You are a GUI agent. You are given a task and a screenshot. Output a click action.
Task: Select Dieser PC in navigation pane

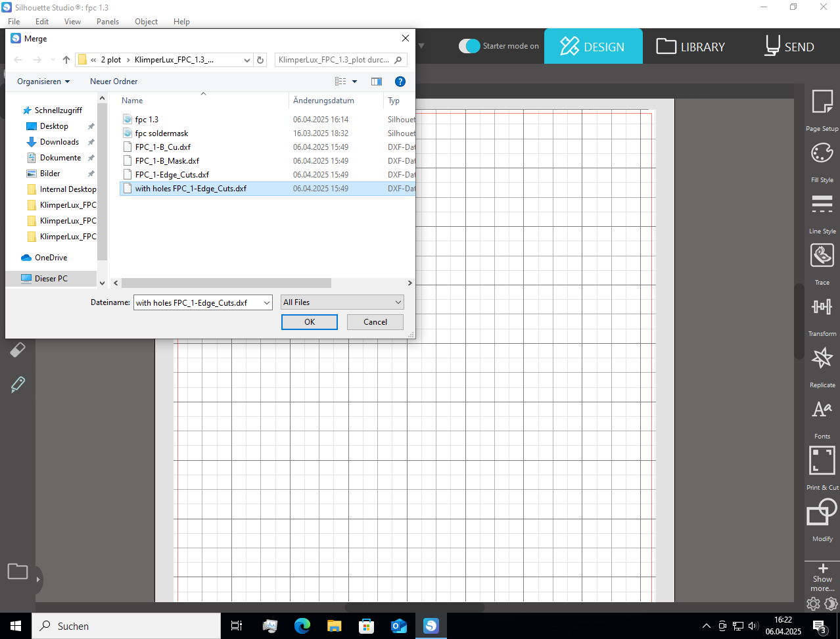[x=51, y=279]
